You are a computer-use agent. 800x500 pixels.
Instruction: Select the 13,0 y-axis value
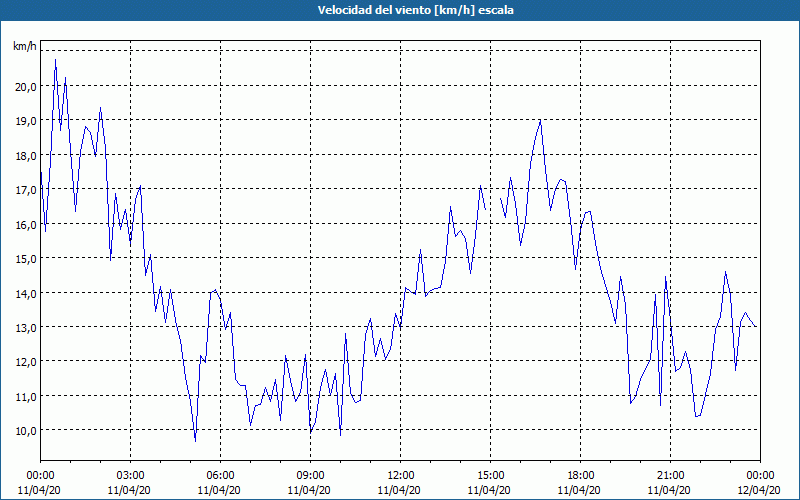pyautogui.click(x=26, y=328)
